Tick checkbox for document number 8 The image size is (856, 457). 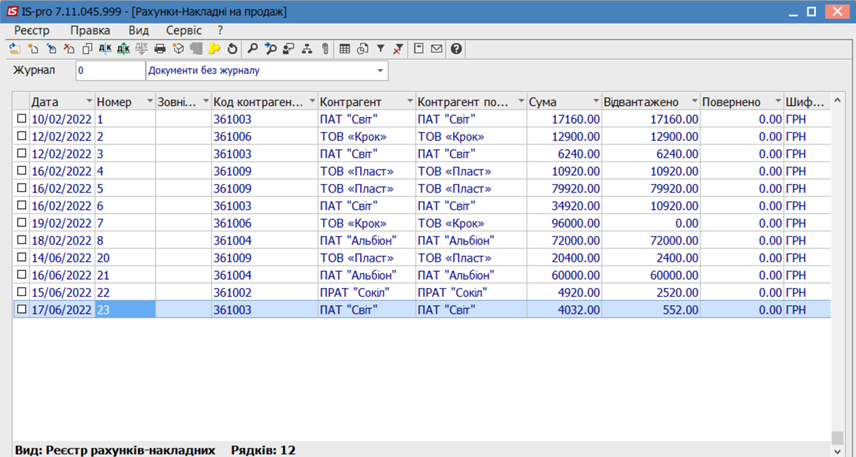[21, 240]
